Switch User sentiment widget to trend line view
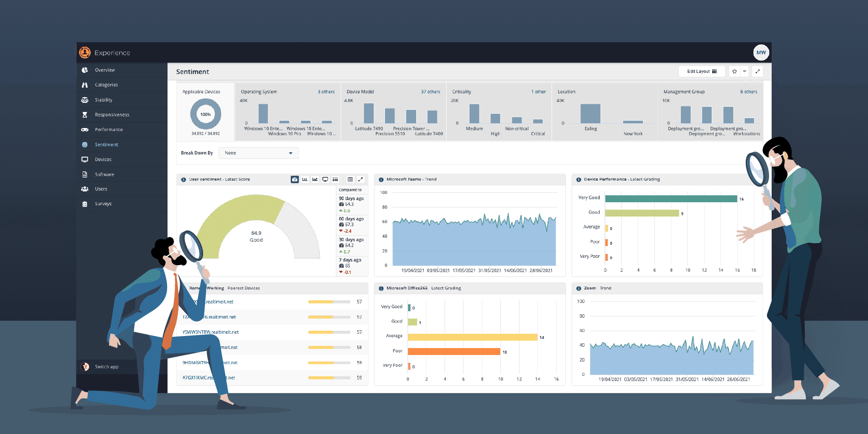 [315, 179]
